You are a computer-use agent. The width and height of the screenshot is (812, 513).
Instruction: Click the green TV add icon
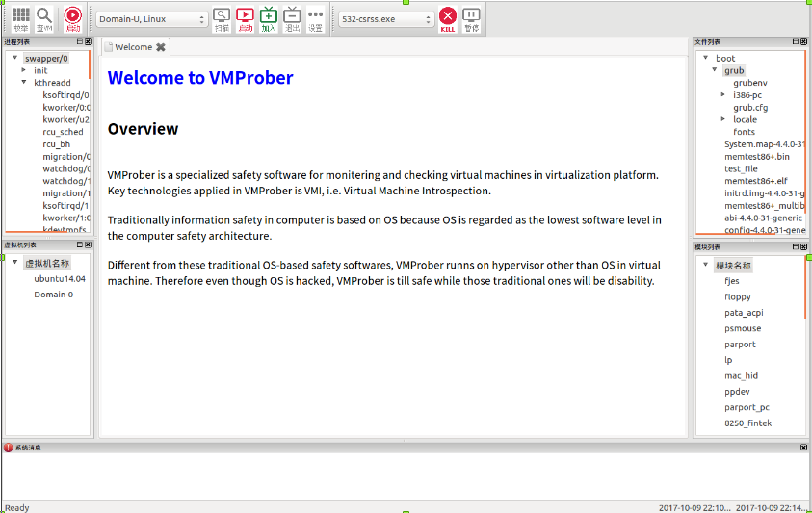pos(269,18)
